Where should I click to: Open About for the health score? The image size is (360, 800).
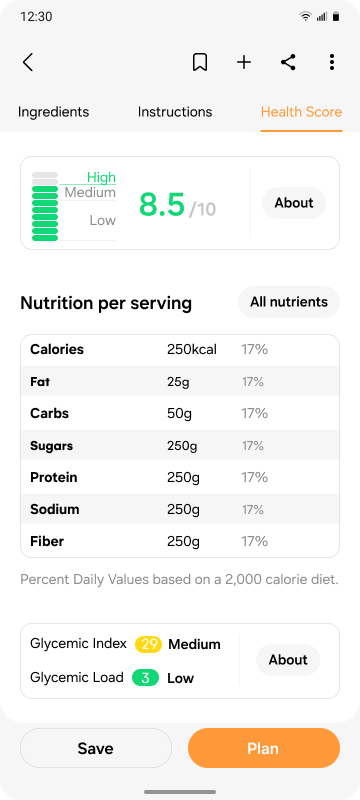294,203
